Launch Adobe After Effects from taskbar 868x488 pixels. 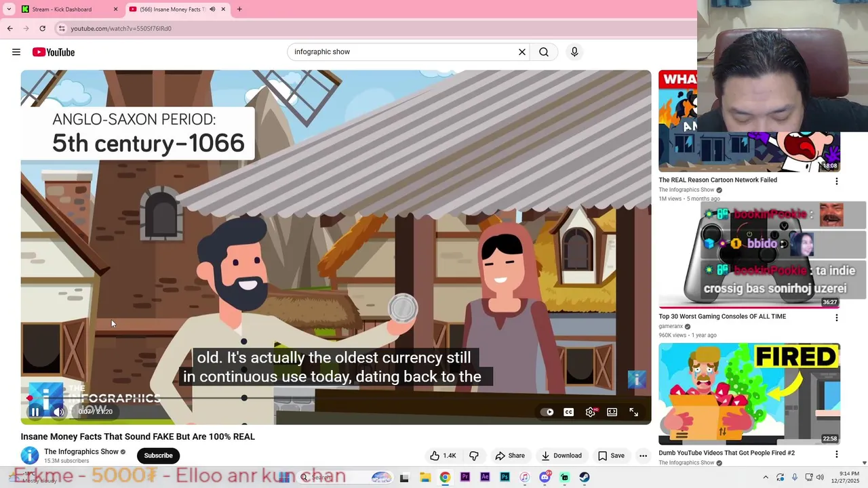pyautogui.click(x=485, y=477)
